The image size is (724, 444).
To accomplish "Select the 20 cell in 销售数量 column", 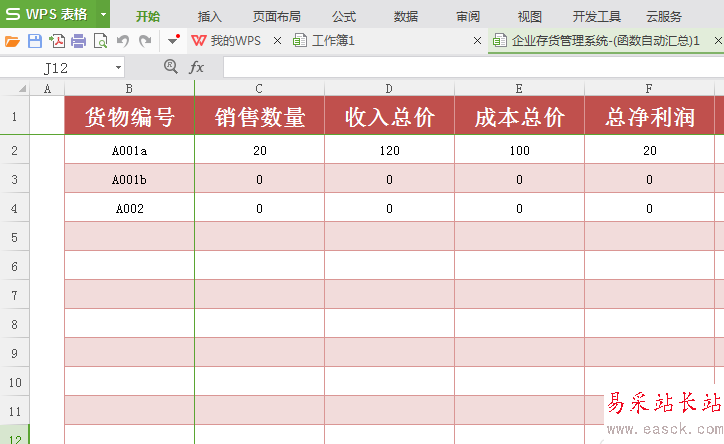I will coord(259,150).
